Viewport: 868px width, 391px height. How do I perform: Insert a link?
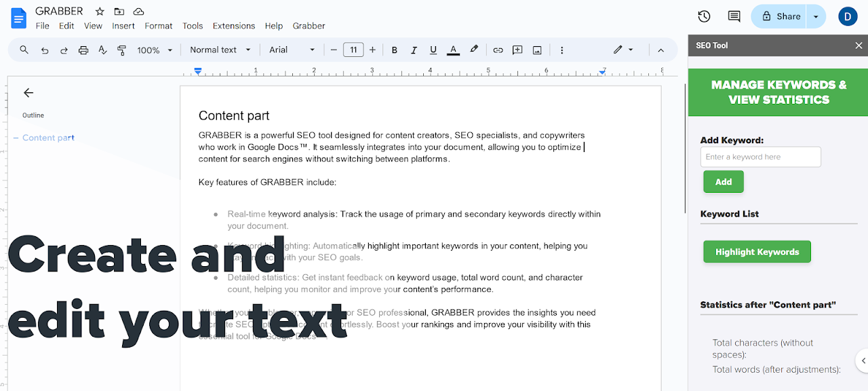498,50
